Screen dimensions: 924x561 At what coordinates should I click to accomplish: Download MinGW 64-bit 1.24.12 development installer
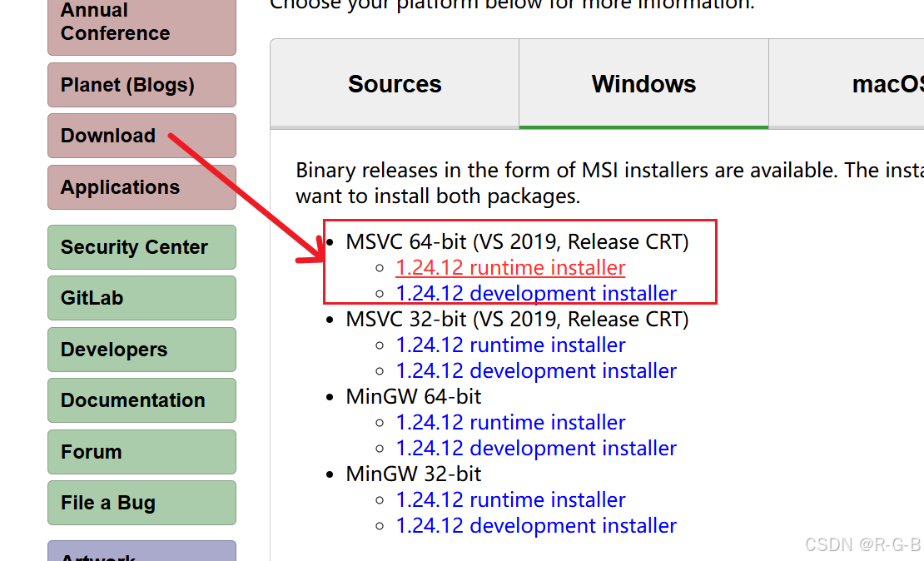click(536, 448)
